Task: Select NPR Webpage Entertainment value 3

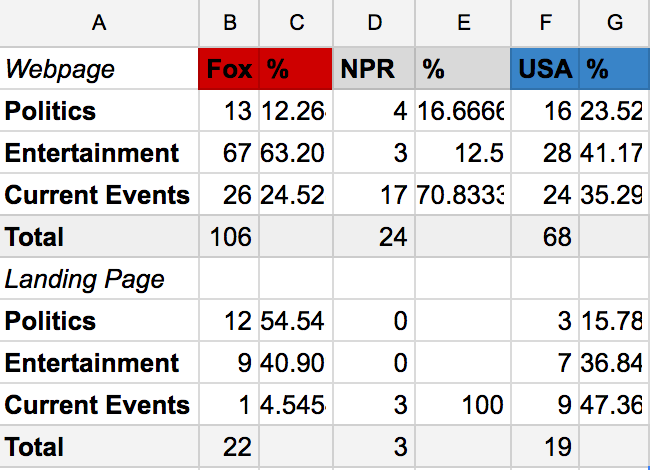Action: point(374,153)
